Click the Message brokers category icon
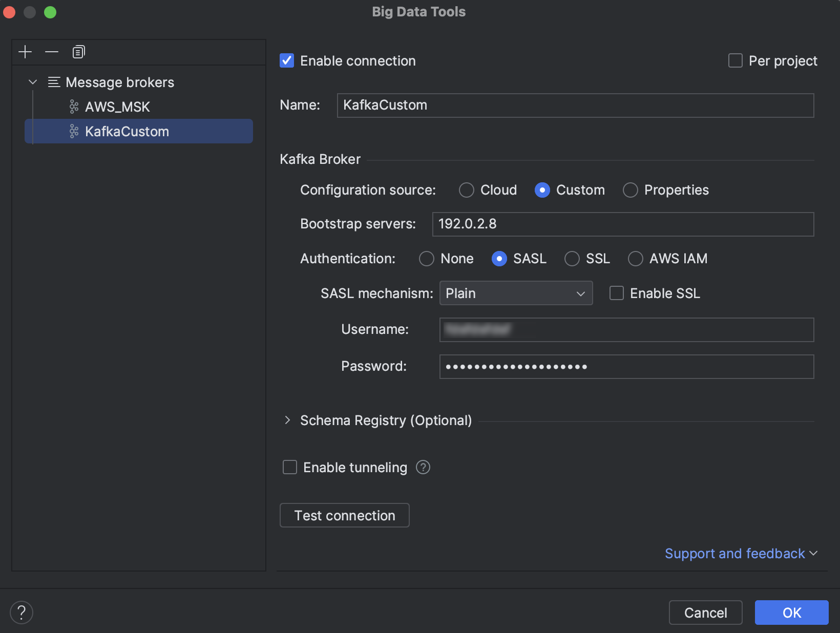The width and height of the screenshot is (840, 633). [x=53, y=82]
